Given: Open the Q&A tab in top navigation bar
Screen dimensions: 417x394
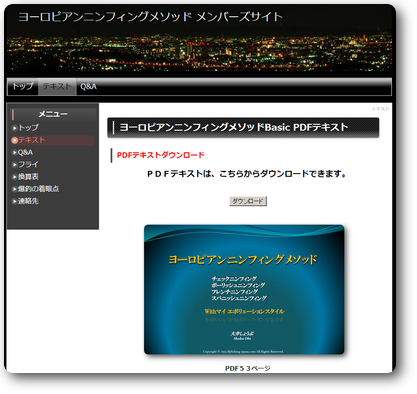Looking at the screenshot, I should (x=88, y=87).
